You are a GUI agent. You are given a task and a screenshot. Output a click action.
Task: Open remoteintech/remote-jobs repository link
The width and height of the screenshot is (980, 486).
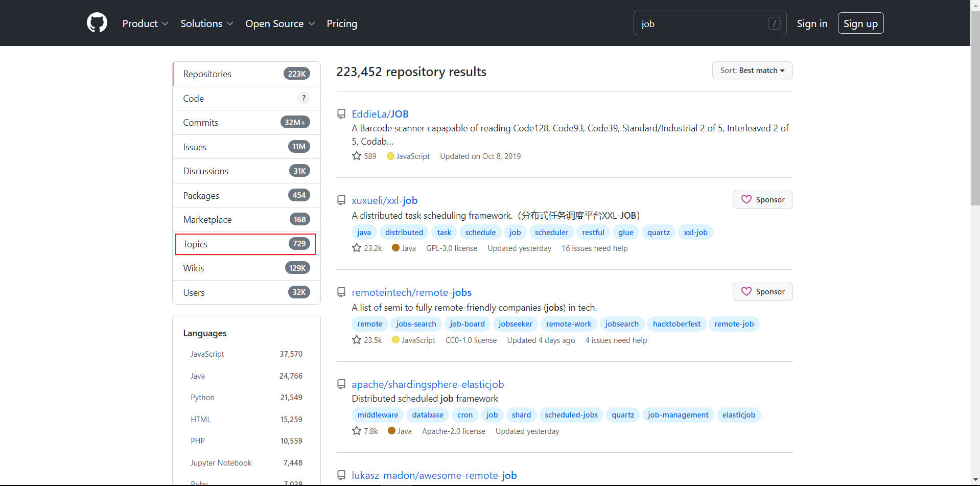coord(412,292)
